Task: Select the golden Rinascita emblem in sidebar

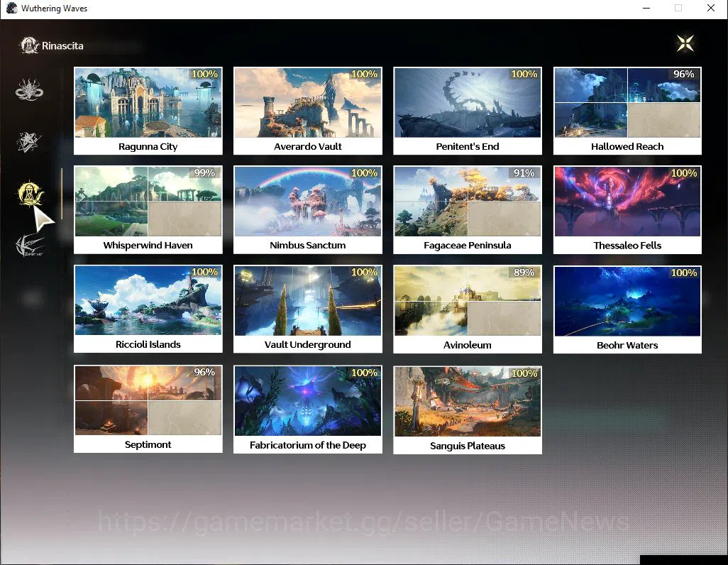Action: click(x=31, y=193)
